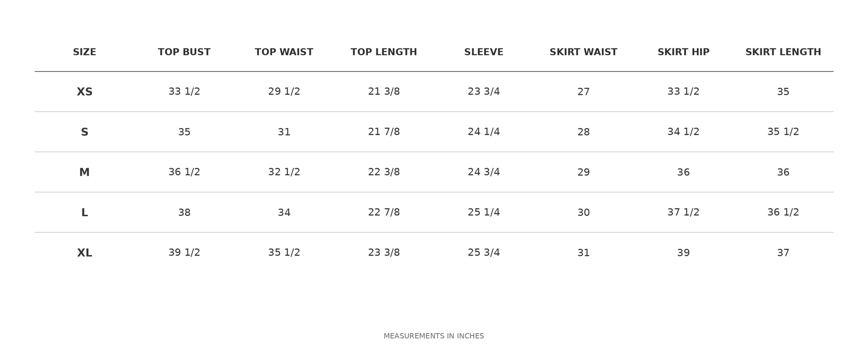The height and width of the screenshot is (354, 868).
Task: Select the XL top waist 35 1/2
Action: (284, 253)
